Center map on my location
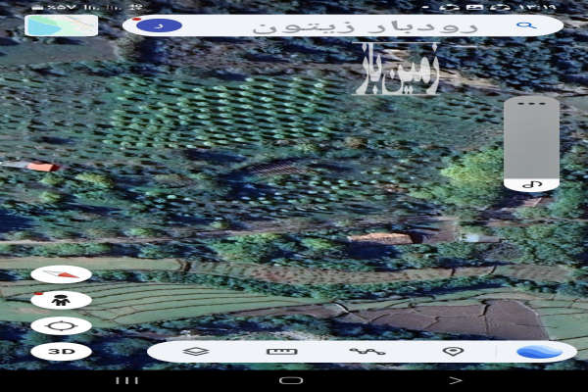This screenshot has height=392, width=588. tap(61, 325)
